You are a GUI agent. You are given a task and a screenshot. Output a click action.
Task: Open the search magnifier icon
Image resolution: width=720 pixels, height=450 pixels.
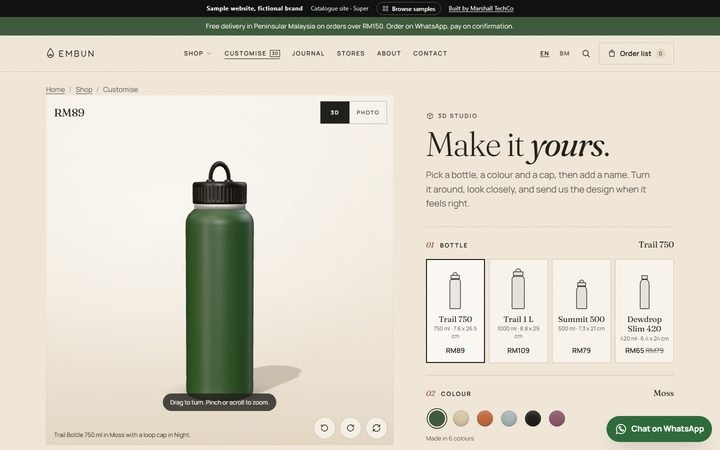pos(586,54)
